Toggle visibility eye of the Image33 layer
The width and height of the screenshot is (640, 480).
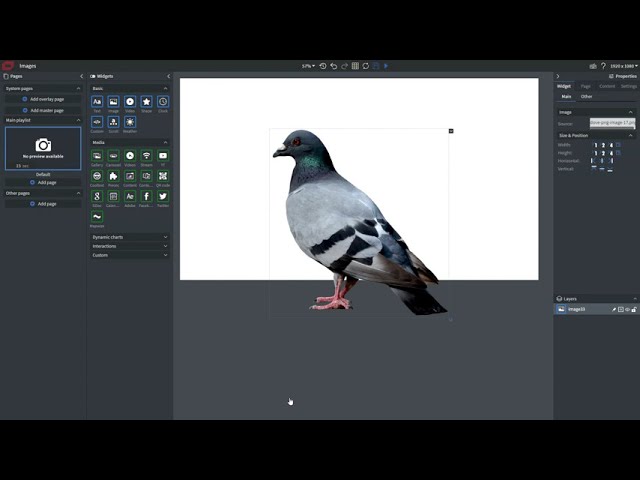point(627,309)
